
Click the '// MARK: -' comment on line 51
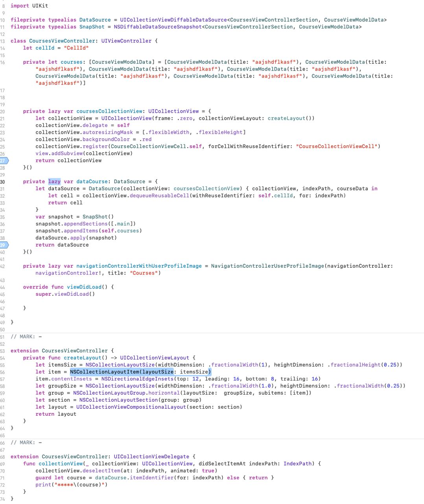[x=26, y=337]
